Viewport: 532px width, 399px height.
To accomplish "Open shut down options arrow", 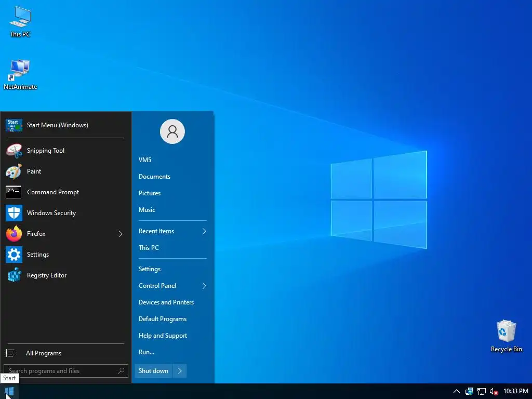I will tap(180, 371).
